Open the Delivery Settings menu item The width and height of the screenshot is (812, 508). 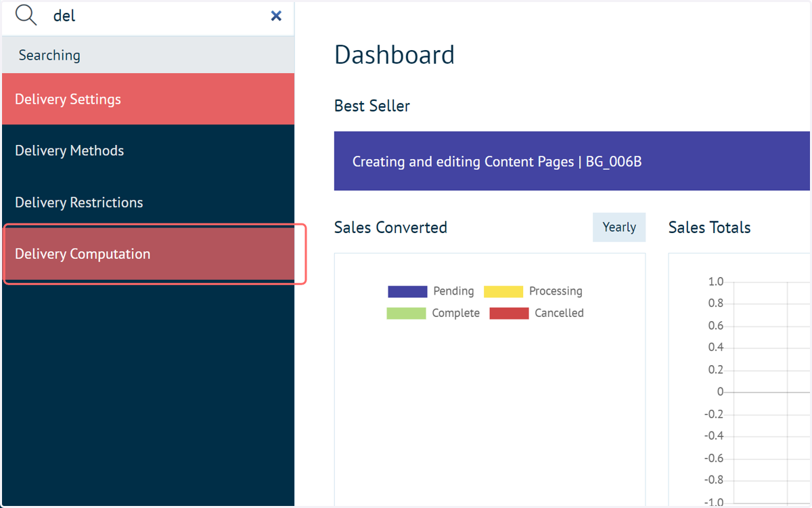click(x=148, y=99)
